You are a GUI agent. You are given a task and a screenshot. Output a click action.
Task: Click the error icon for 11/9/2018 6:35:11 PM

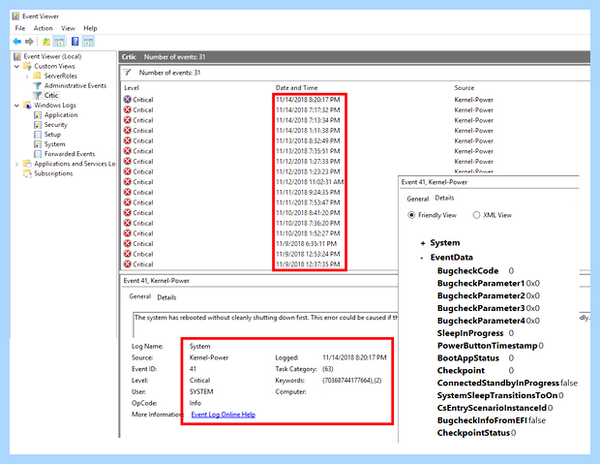[127, 244]
